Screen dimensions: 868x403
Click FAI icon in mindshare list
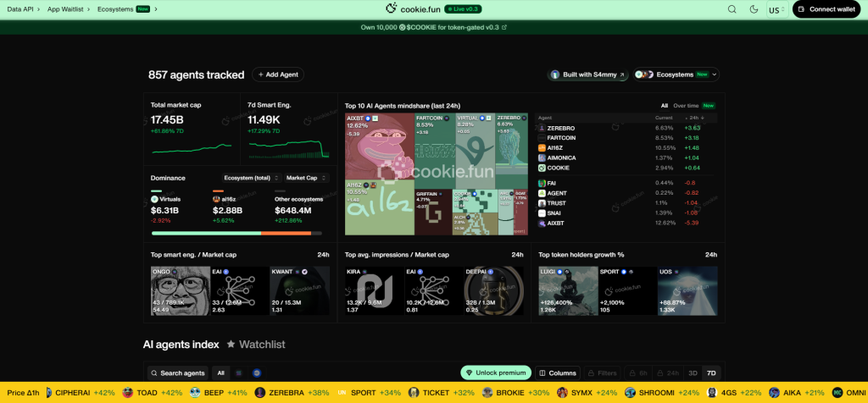pos(542,184)
